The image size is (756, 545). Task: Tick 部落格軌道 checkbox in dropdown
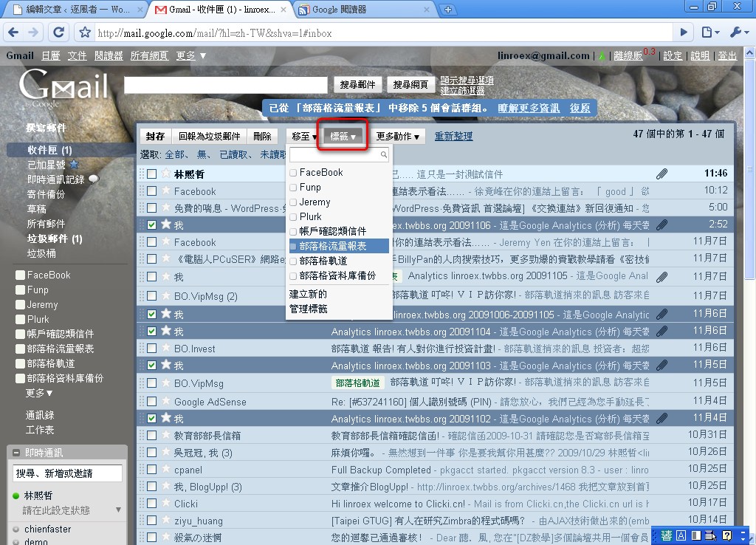(293, 261)
